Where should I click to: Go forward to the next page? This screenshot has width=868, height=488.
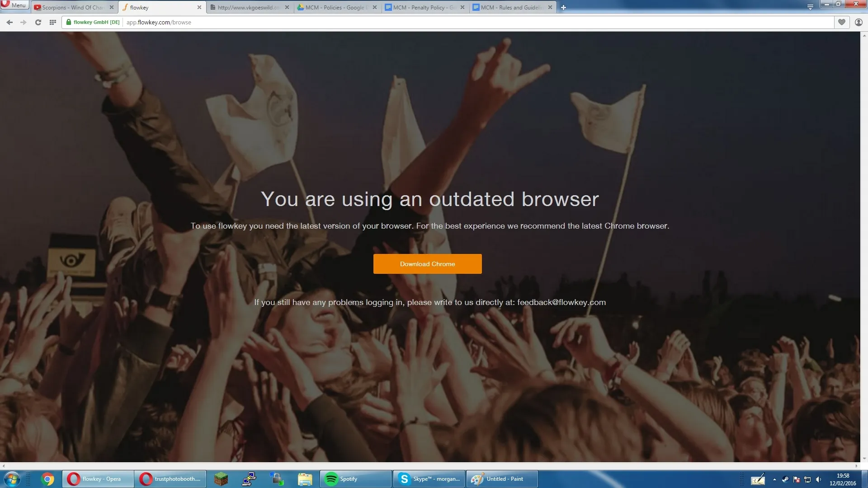[24, 22]
